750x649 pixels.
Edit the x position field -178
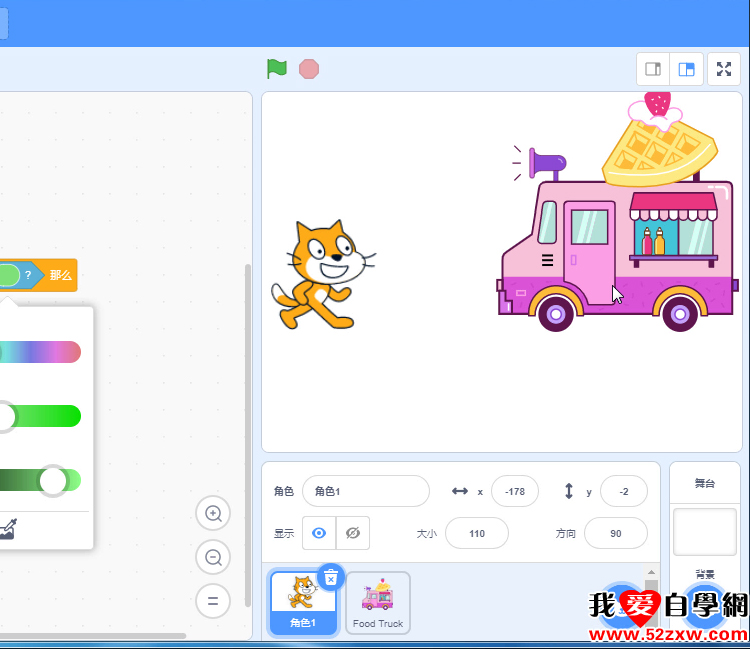(x=515, y=491)
